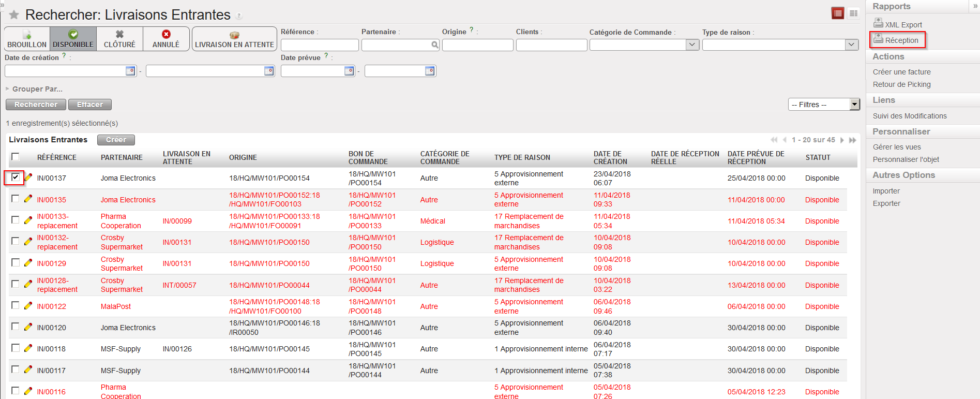Uncheck the IN/00137 row checkbox

point(16,178)
